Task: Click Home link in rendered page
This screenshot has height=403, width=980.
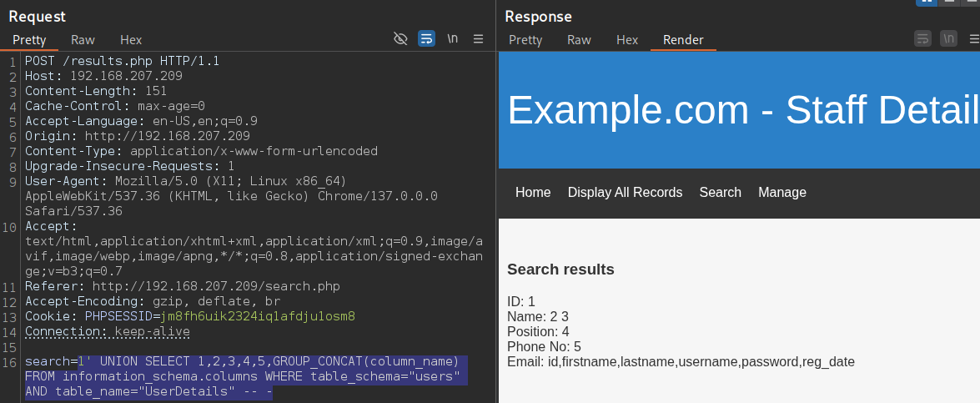Action: [533, 193]
